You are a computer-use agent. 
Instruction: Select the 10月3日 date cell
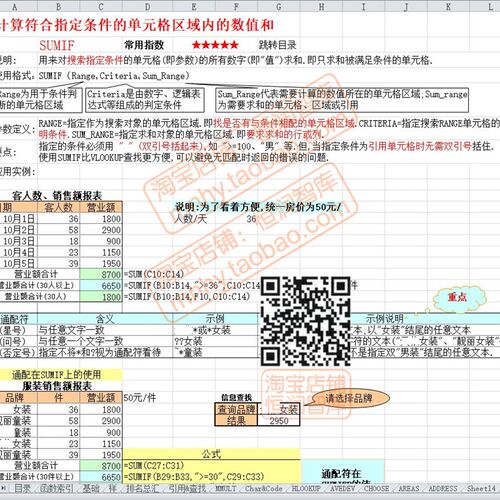18,241
